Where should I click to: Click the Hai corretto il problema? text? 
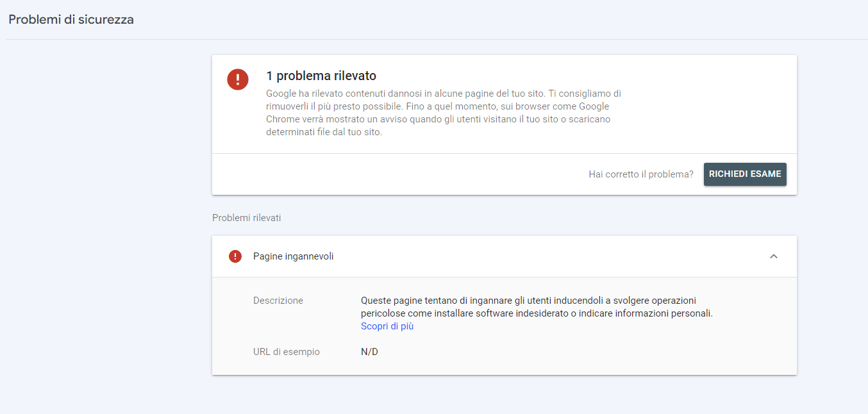(640, 174)
